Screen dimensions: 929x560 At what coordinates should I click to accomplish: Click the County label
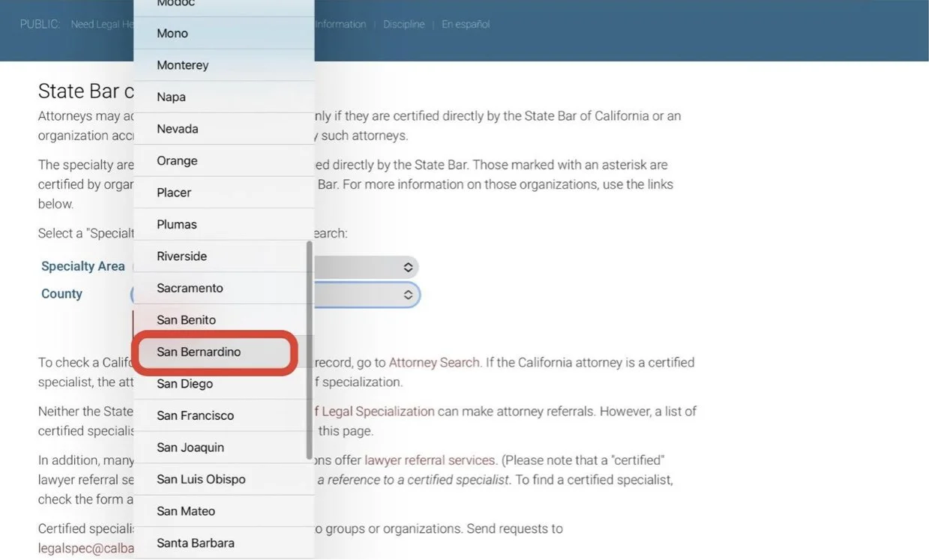click(61, 294)
